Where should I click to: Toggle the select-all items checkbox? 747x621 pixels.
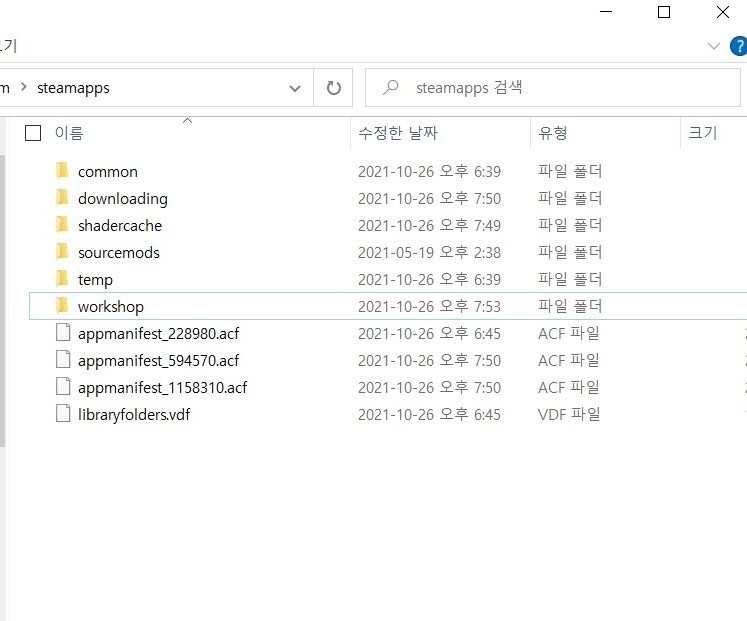33,133
